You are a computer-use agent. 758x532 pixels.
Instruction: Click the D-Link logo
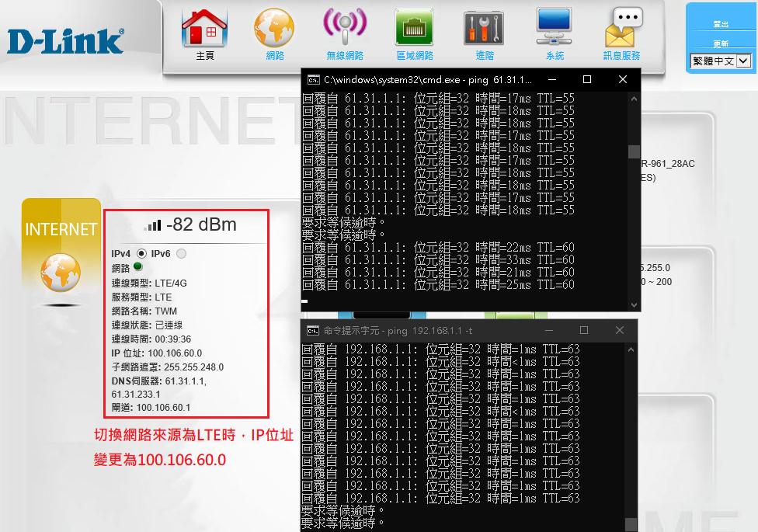click(x=65, y=40)
